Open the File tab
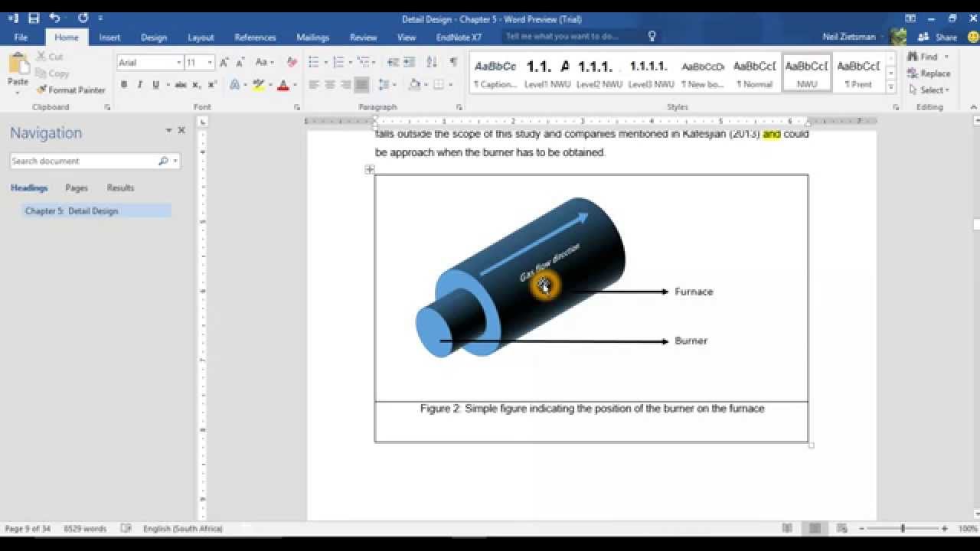The width and height of the screenshot is (980, 551). (21, 37)
